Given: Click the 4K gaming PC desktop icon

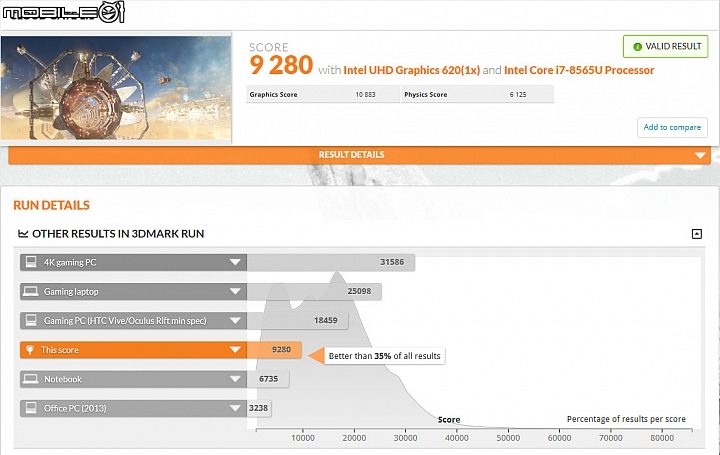Looking at the screenshot, I should [x=31, y=262].
